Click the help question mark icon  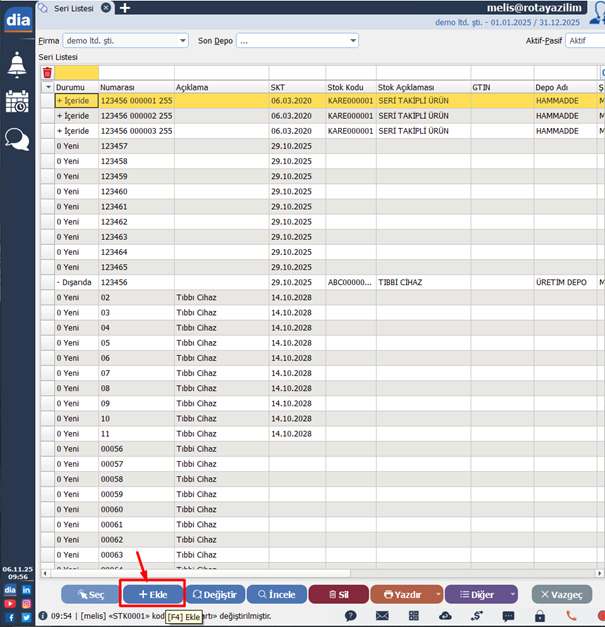tap(352, 616)
